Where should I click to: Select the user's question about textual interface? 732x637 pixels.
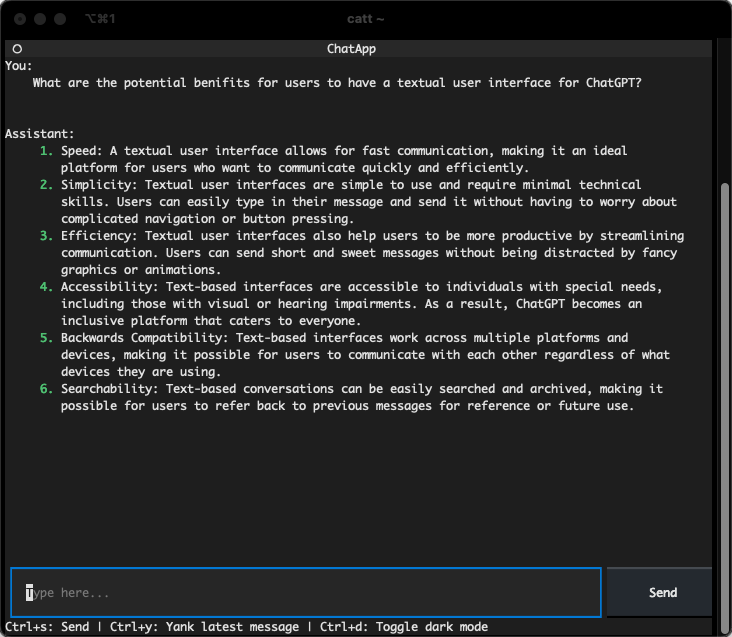(336, 83)
